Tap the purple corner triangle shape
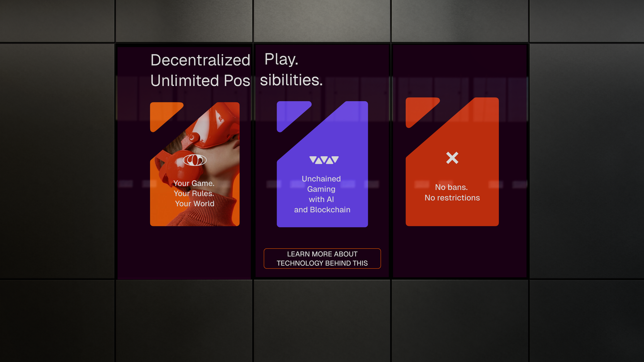 click(293, 116)
